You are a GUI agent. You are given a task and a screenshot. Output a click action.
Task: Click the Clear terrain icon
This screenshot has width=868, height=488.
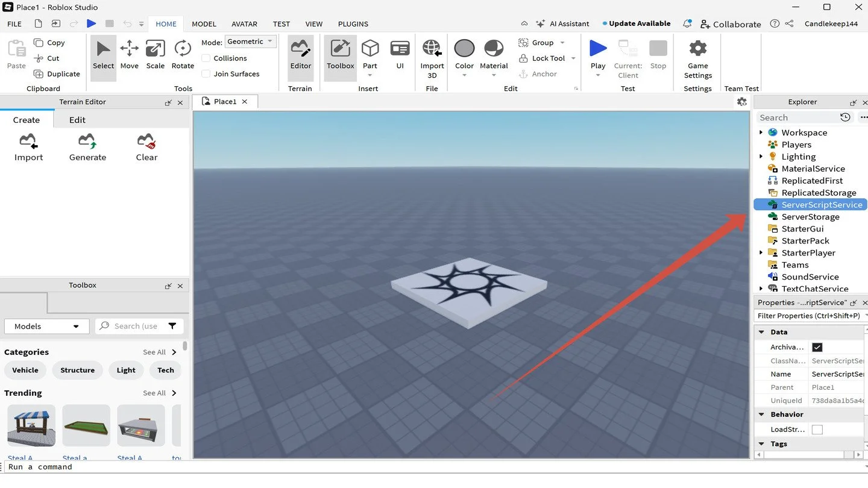(146, 142)
